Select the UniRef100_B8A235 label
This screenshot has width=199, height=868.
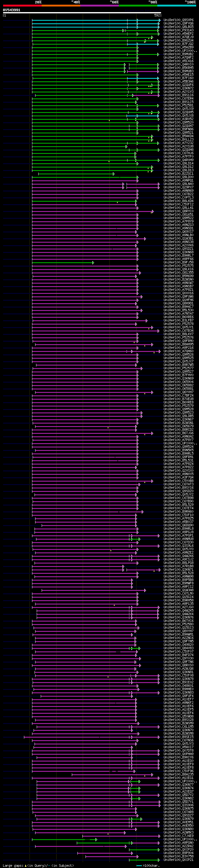pos(178,775)
